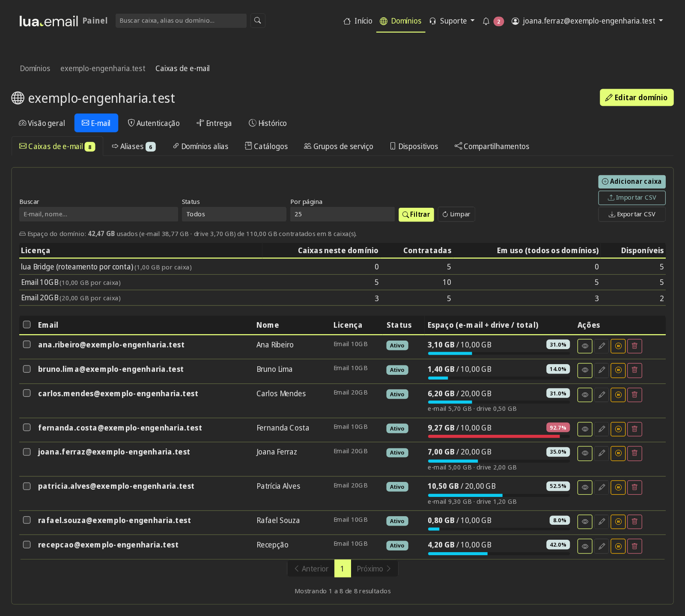Open the Status filter dropdown

(x=234, y=214)
